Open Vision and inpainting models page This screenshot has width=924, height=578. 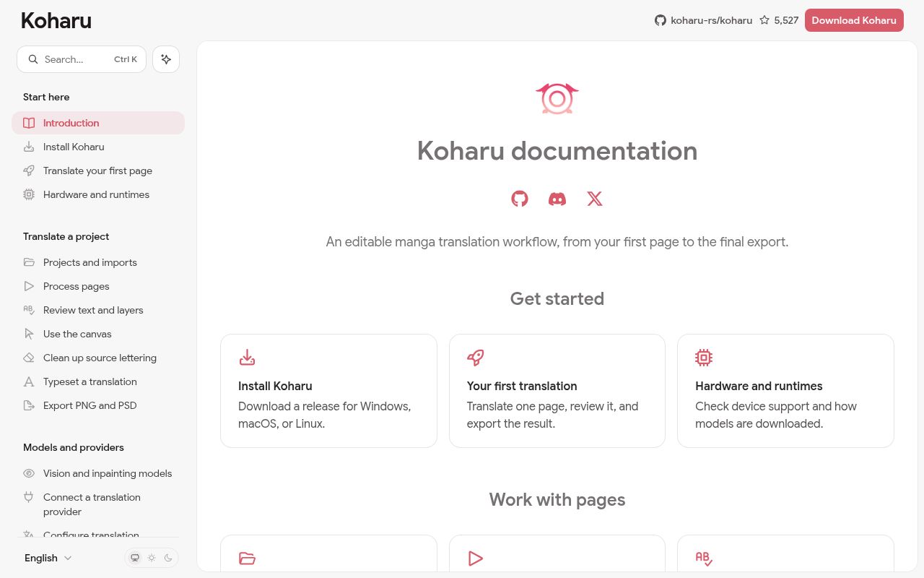pos(98,473)
